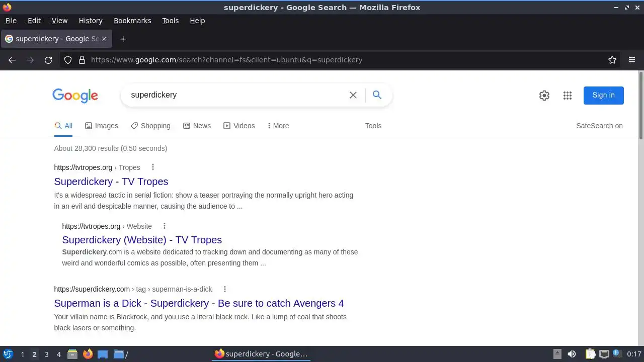Switch to the Shopping results tab
The image size is (644, 362).
[150, 126]
